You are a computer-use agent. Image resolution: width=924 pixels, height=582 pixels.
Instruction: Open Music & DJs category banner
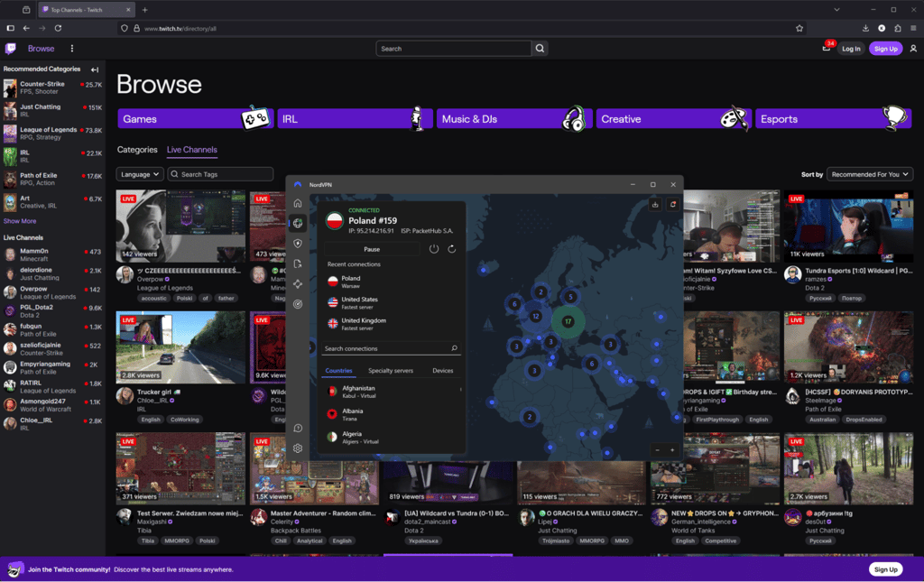pos(513,119)
